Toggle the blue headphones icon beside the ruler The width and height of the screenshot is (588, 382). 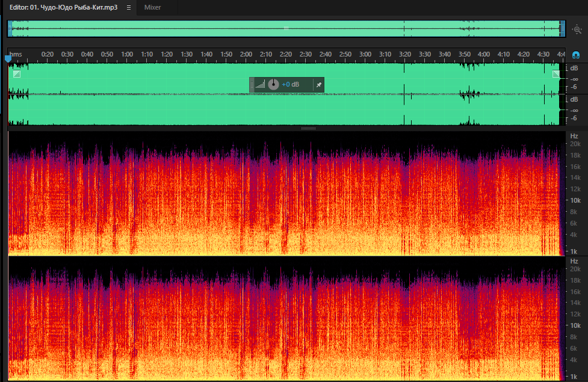576,55
